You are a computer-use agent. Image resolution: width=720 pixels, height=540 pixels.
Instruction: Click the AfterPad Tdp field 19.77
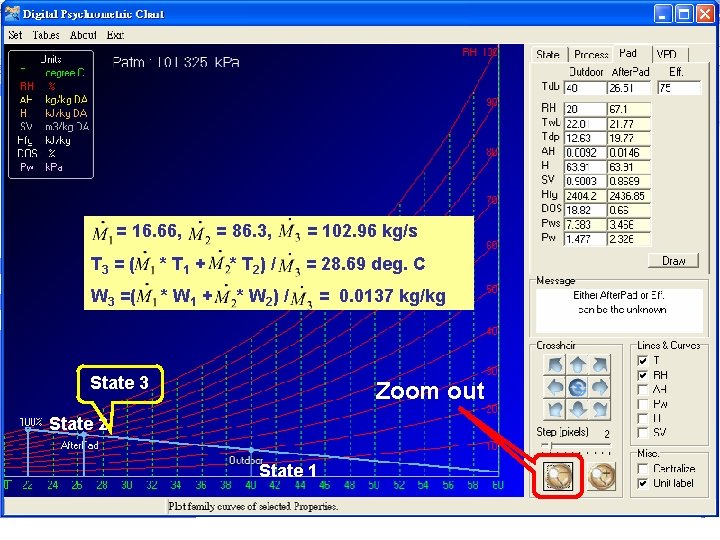[629, 138]
